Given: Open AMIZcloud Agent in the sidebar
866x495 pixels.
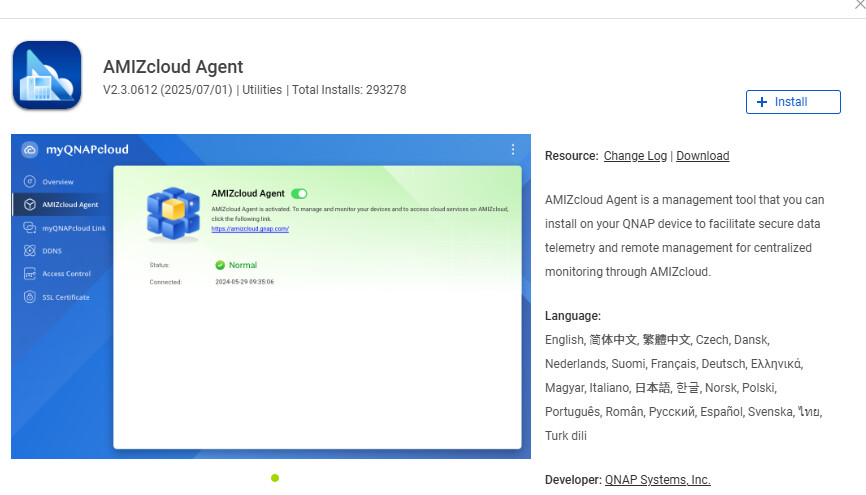Looking at the screenshot, I should [x=69, y=205].
